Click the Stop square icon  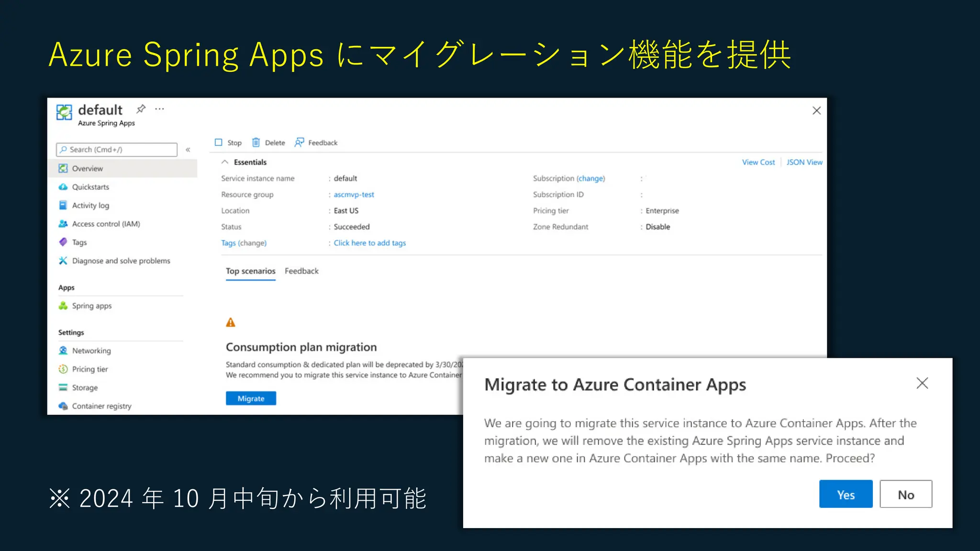219,143
